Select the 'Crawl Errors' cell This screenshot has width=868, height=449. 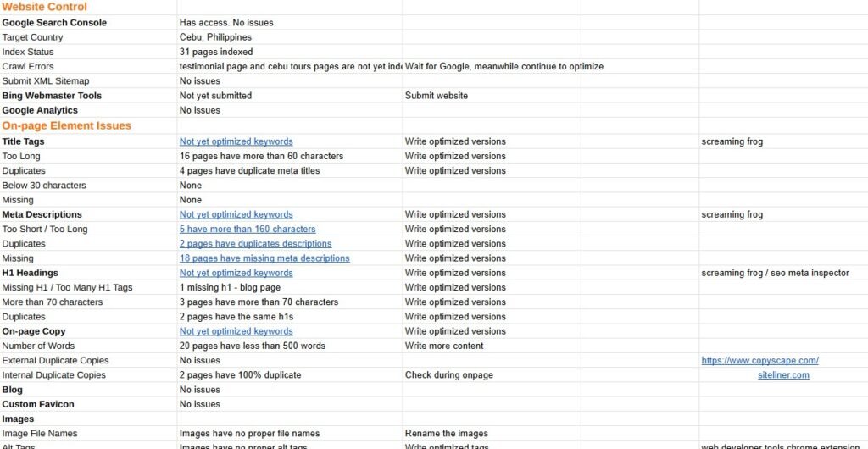[x=88, y=66]
